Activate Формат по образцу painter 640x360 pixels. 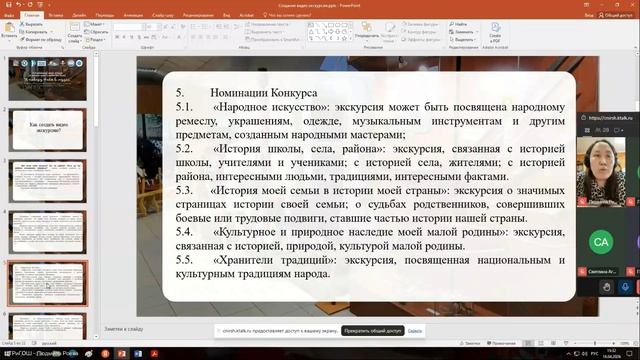40,40
